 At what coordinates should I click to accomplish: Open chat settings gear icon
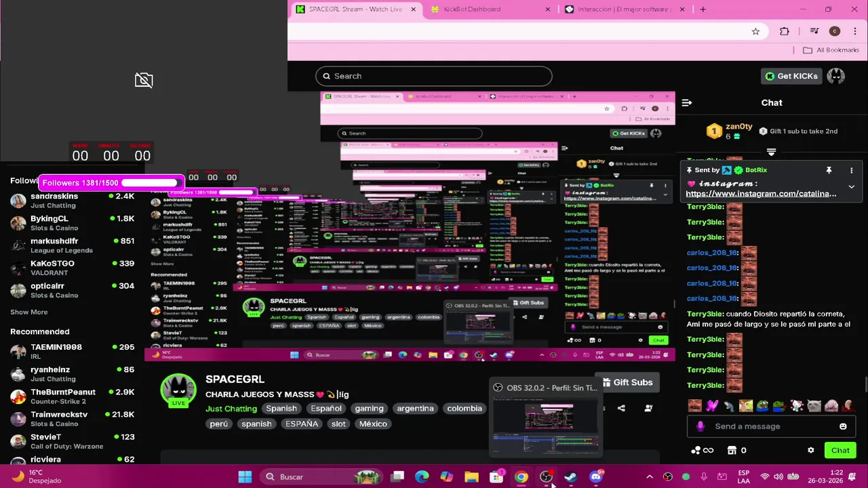coord(810,450)
